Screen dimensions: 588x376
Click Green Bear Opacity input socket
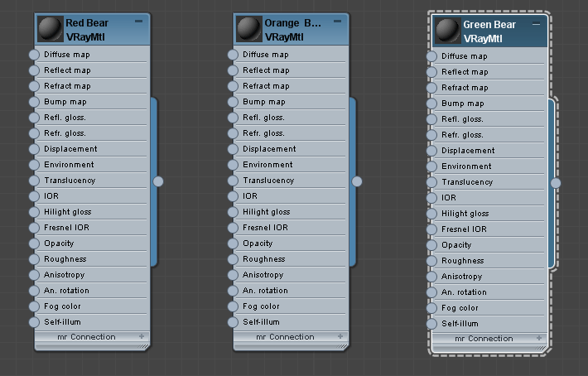tap(431, 245)
